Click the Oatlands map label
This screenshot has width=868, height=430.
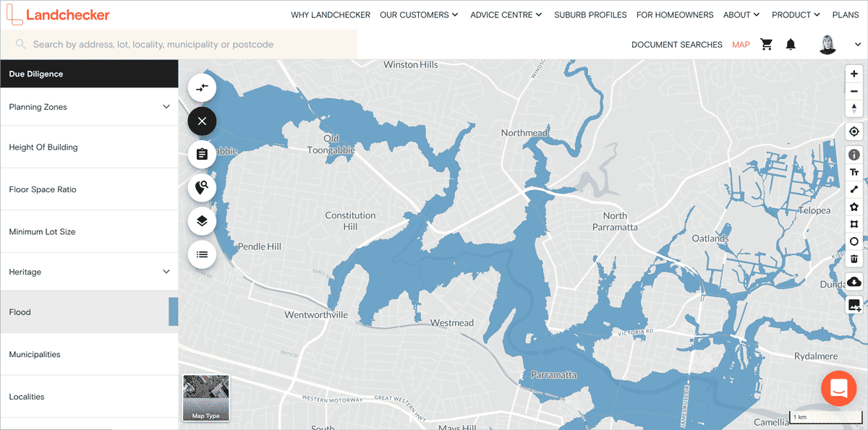(x=710, y=238)
